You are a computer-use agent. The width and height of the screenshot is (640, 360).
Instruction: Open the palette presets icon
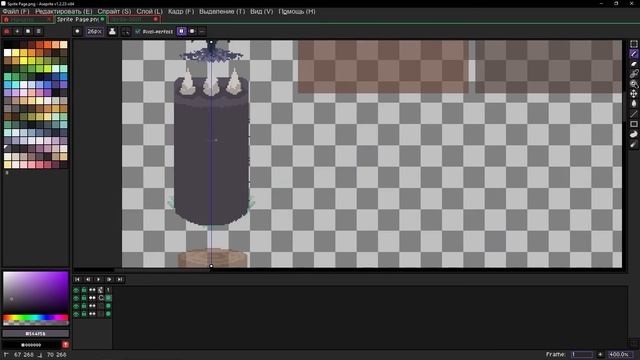(x=28, y=31)
